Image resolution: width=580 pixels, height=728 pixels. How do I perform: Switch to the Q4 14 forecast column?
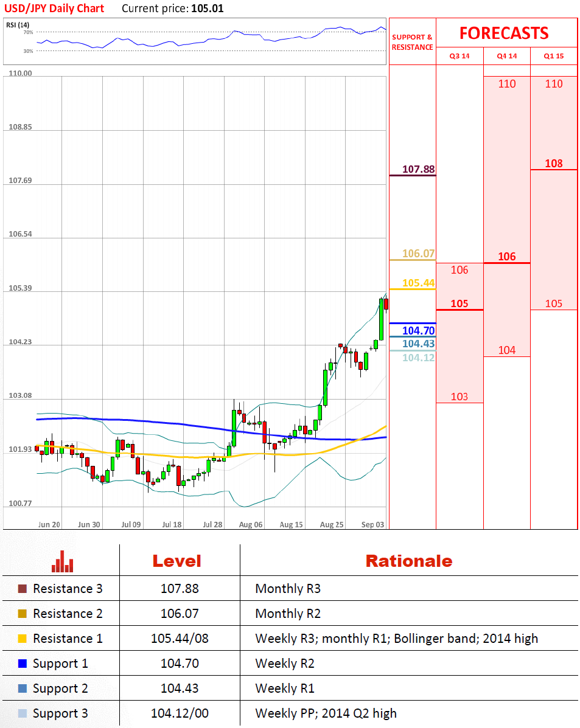pos(506,57)
